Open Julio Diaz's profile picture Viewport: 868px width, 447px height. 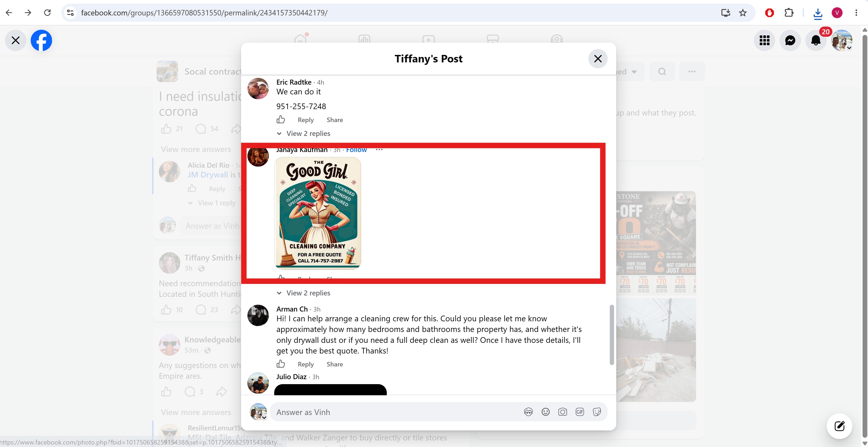coord(258,383)
